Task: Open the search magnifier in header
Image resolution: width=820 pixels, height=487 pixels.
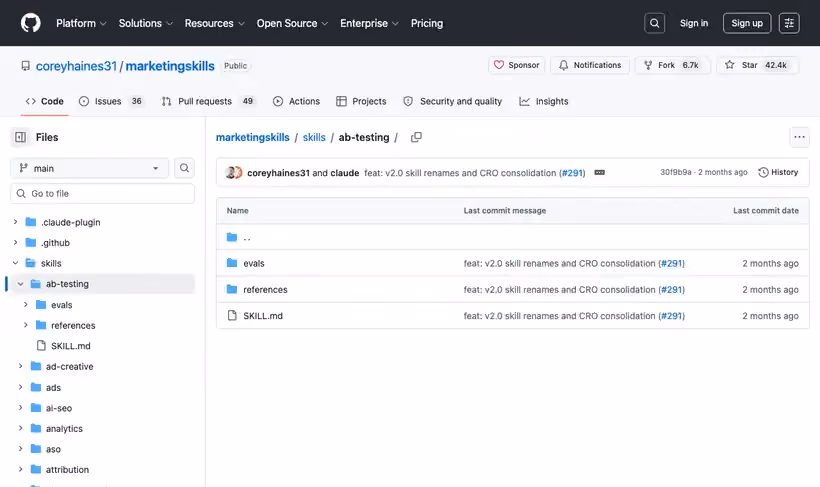Action: [654, 23]
